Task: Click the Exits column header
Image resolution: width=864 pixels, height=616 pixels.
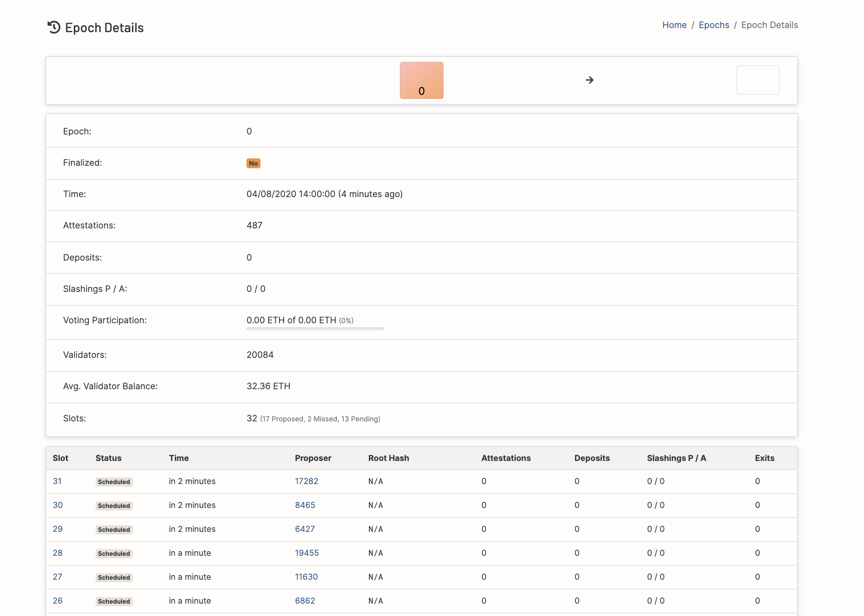Action: (x=765, y=458)
